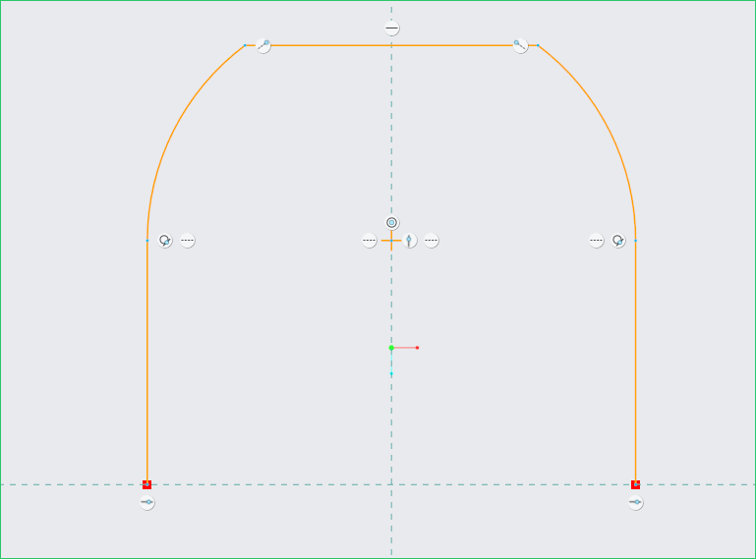The height and width of the screenshot is (559, 756).
Task: Click the coincident constraint icon below bottom-right endpoint
Action: click(636, 503)
